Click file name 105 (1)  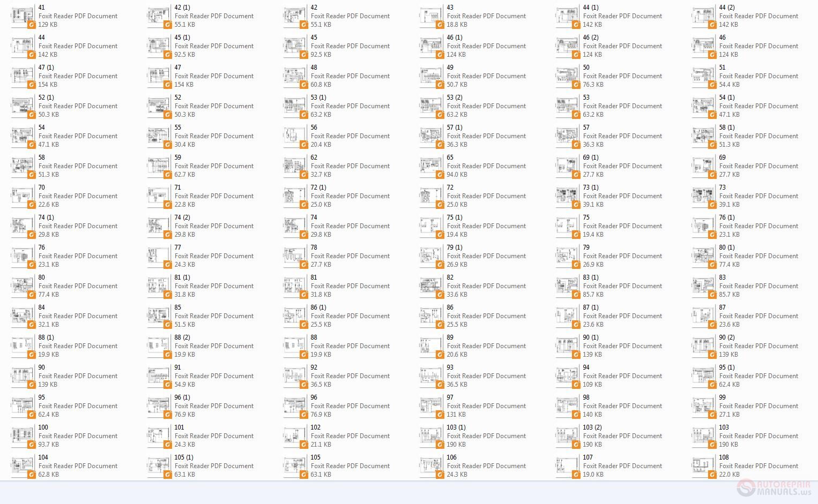tap(184, 457)
